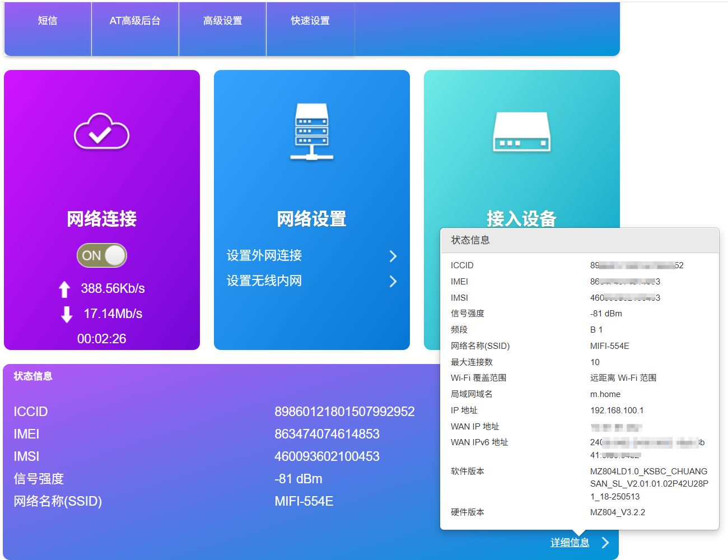Click the download speed arrow icon
The height and width of the screenshot is (560, 728).
(x=67, y=314)
